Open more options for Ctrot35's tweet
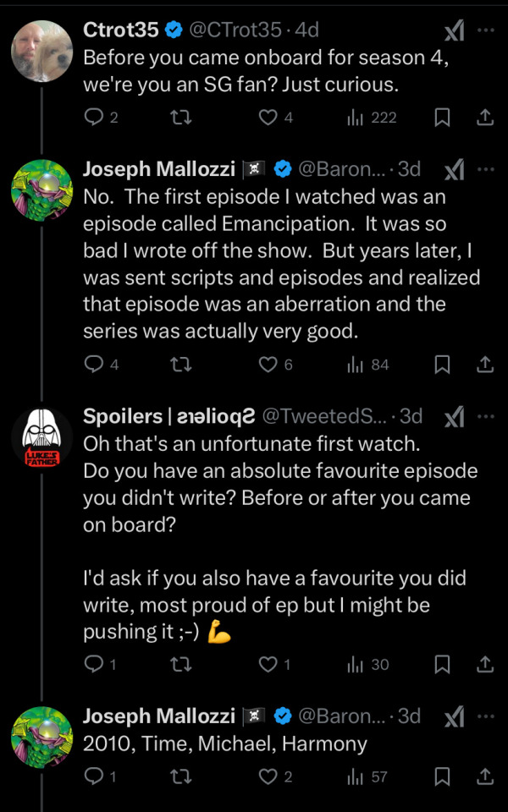Viewport: 508px width, 812px height. point(485,30)
